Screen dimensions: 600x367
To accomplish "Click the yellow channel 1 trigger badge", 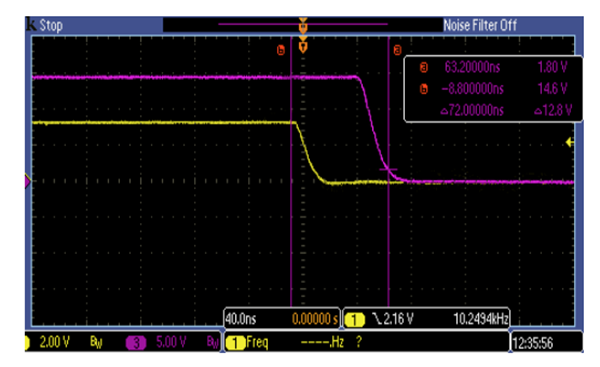I will (355, 320).
